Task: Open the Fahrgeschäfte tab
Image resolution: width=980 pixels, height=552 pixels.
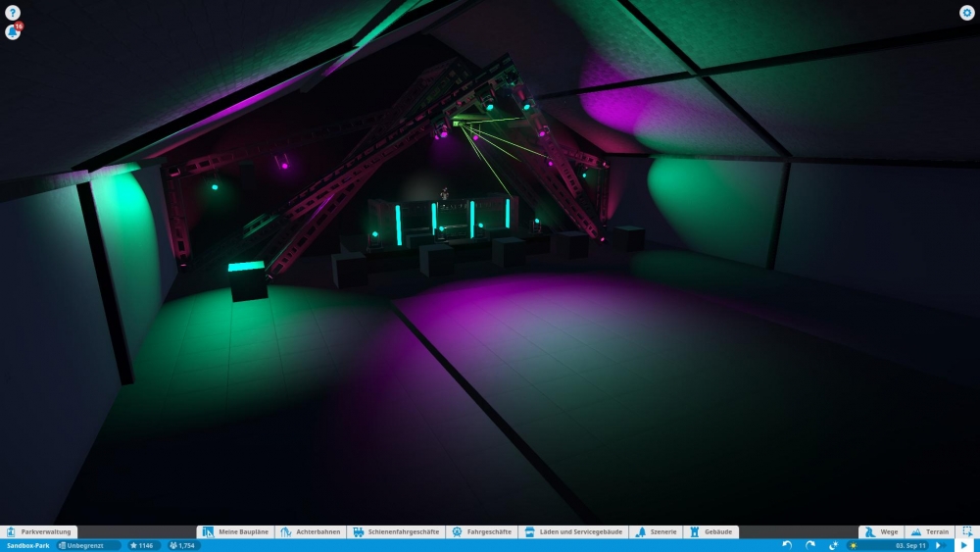Action: click(482, 532)
